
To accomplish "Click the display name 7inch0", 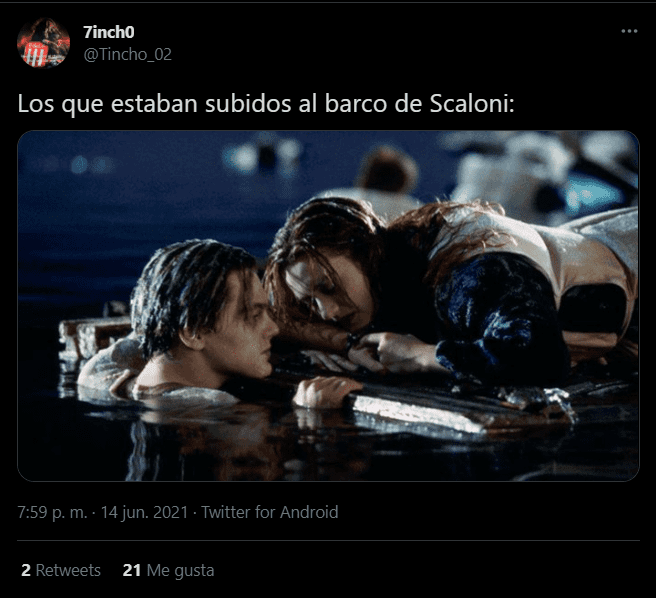I will point(109,32).
